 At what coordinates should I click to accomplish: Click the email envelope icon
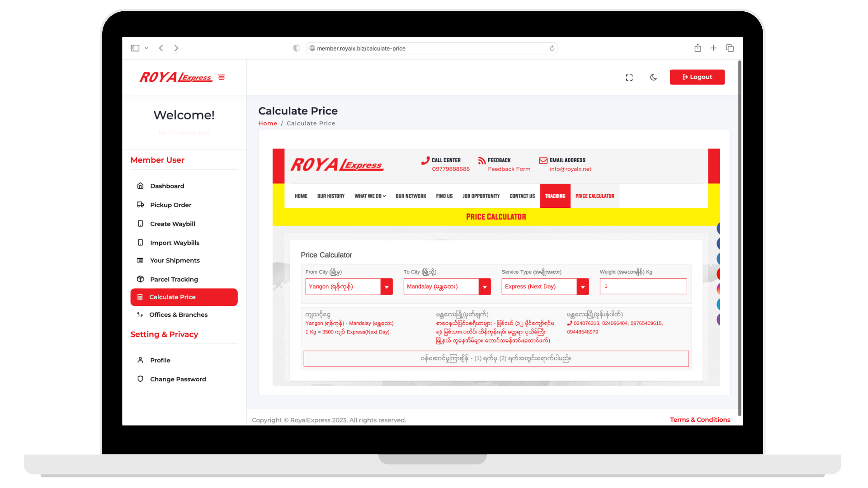(543, 160)
